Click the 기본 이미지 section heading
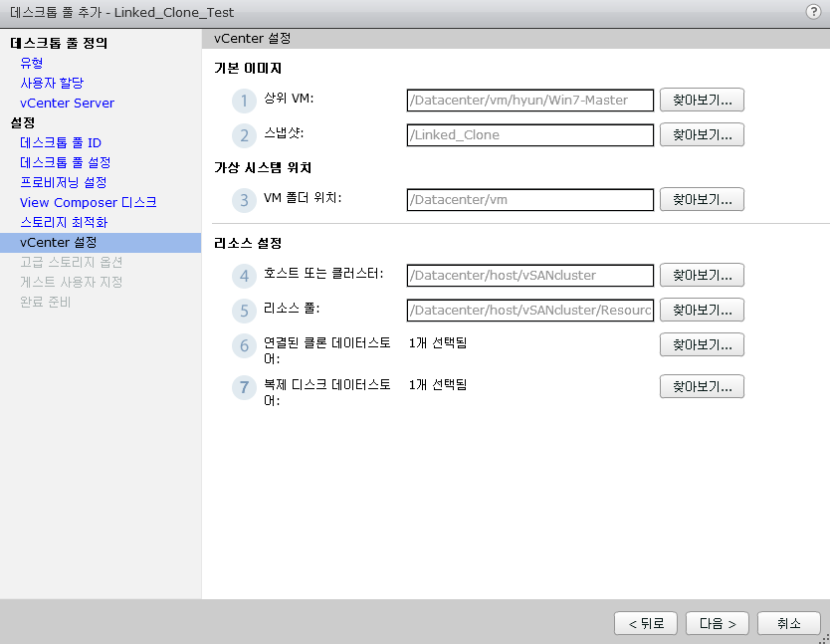This screenshot has width=830, height=644. 248,69
